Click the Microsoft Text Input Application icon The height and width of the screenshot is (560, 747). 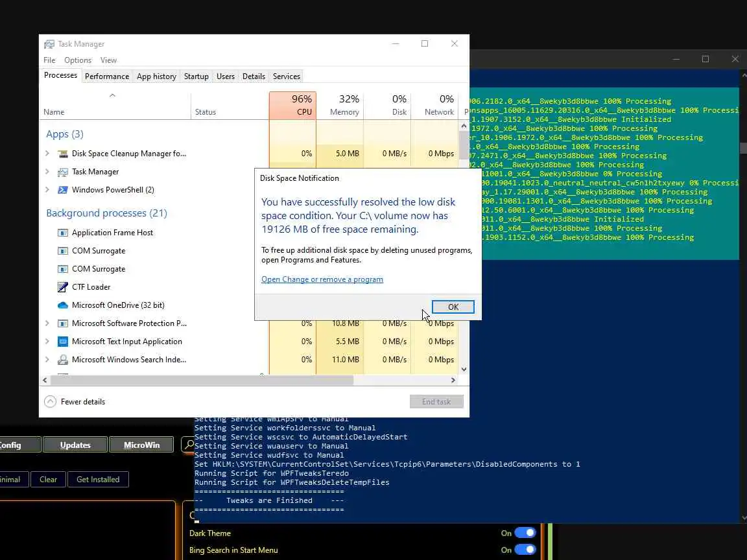(x=62, y=342)
